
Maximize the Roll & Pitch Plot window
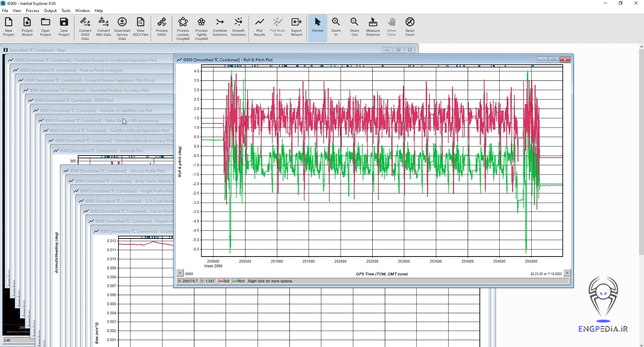click(x=553, y=60)
